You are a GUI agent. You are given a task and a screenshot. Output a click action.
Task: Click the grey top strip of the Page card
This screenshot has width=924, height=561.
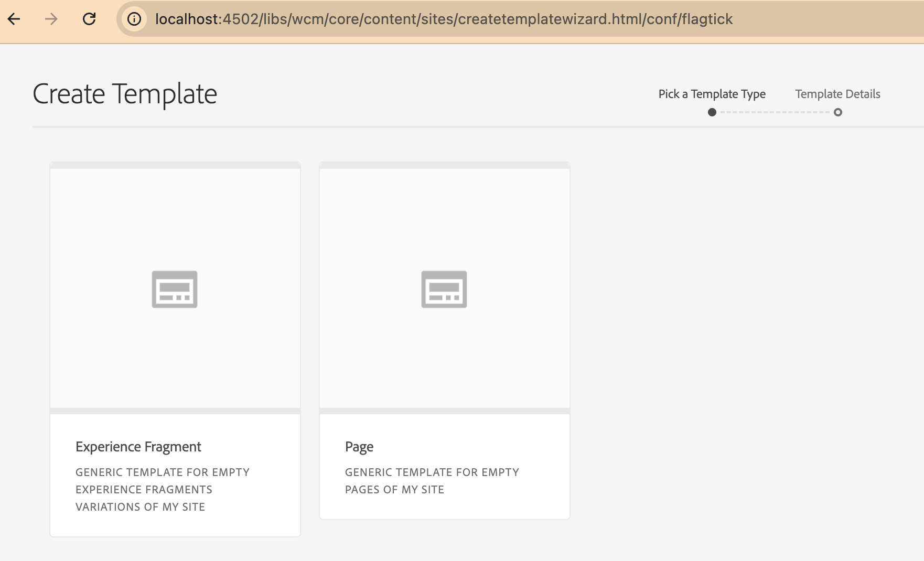(444, 165)
